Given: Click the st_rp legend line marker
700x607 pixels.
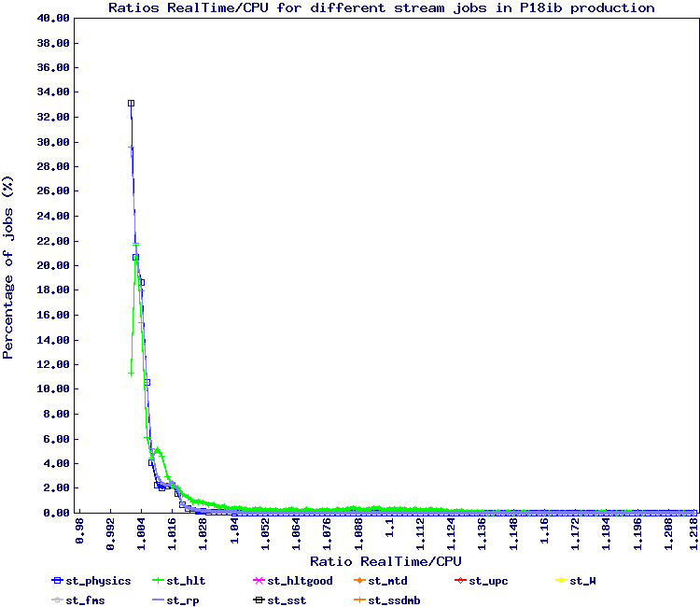Looking at the screenshot, I should (158, 600).
